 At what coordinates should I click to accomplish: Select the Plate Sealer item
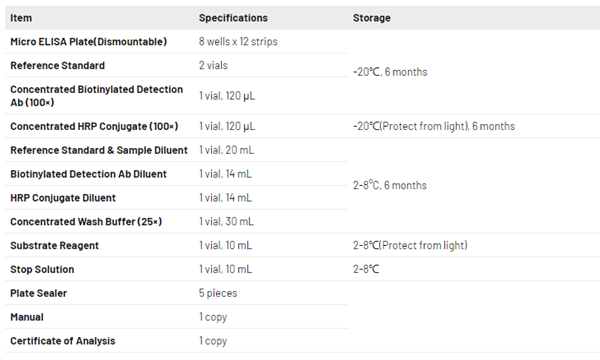(x=39, y=293)
